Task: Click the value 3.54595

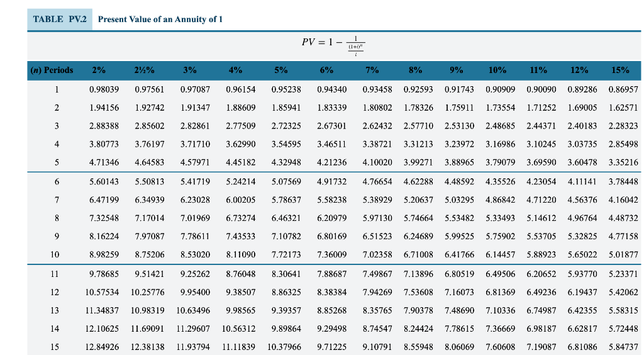Action: (x=286, y=144)
